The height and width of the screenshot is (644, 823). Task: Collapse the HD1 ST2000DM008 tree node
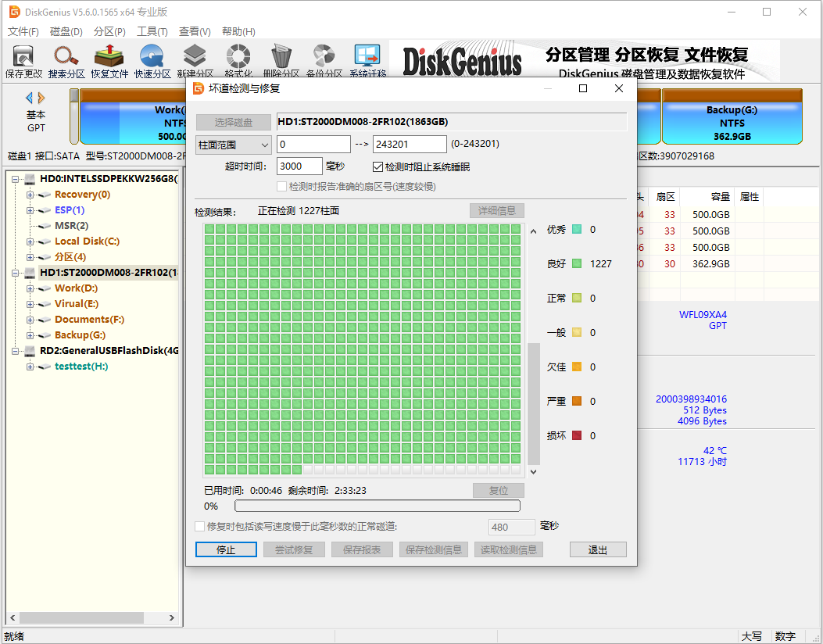point(15,274)
